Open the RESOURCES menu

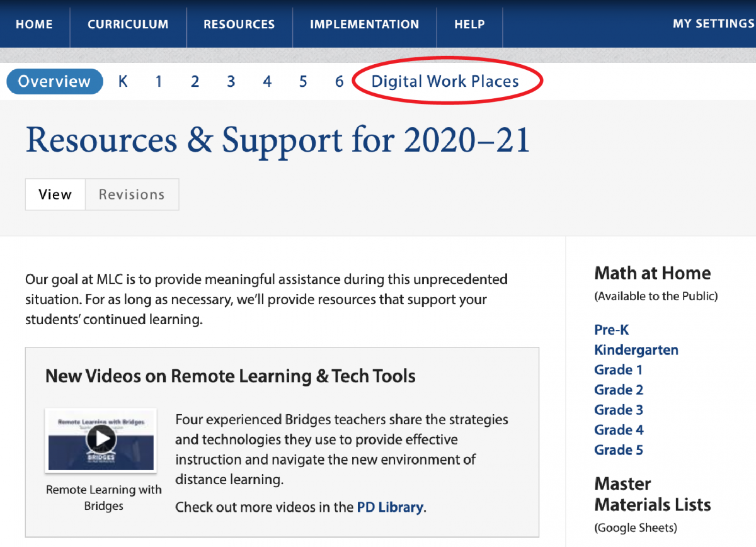(x=239, y=25)
